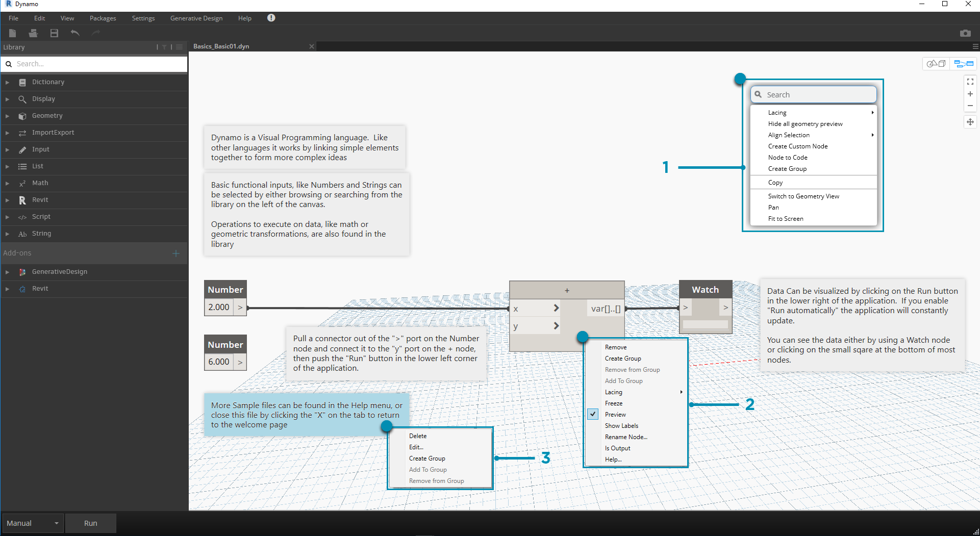
Task: Click the Zoom In plus icon
Action: (x=970, y=94)
